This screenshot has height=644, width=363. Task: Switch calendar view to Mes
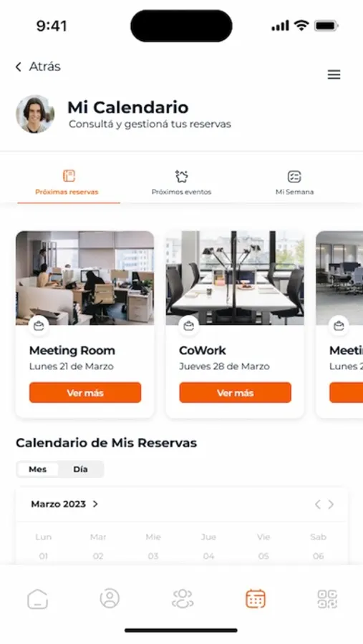click(x=37, y=469)
